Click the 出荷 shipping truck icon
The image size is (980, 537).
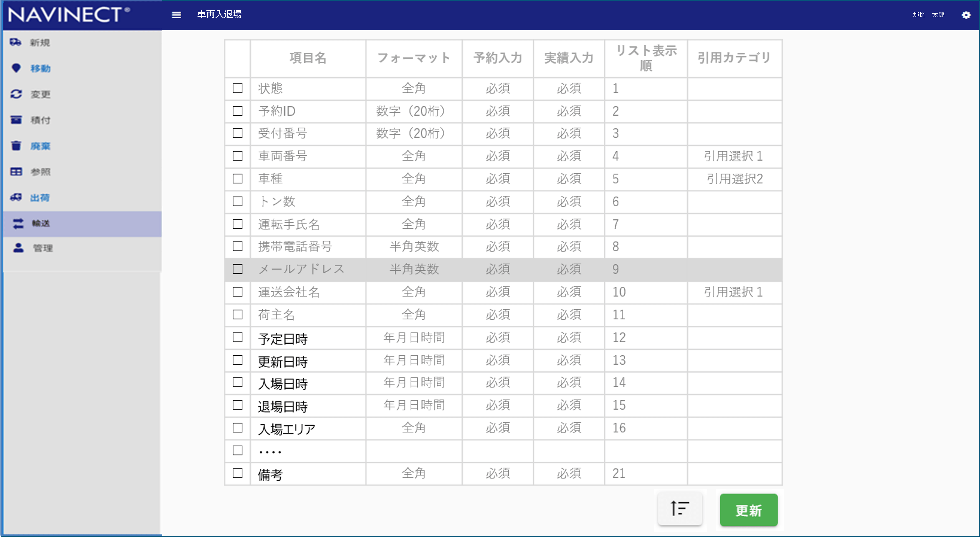point(16,197)
